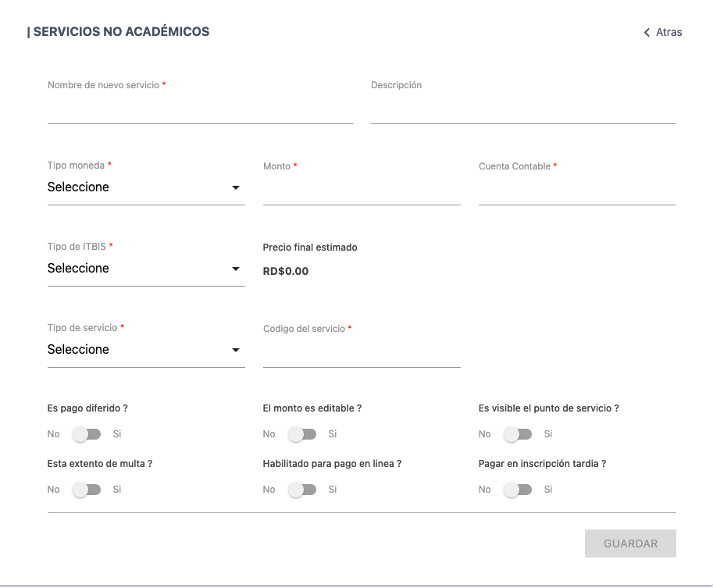The height and width of the screenshot is (588, 713).
Task: Click the Cuenta Contable input field
Action: 577,191
